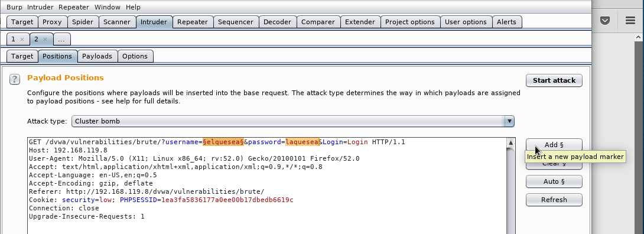Click the Upgrade-Insecure-Requests: 1 line
Image resolution: width=644 pixels, height=234 pixels.
click(x=87, y=216)
